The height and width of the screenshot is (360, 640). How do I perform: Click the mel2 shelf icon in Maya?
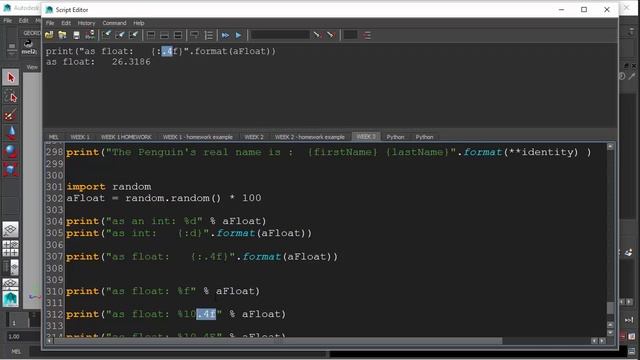(x=29, y=47)
